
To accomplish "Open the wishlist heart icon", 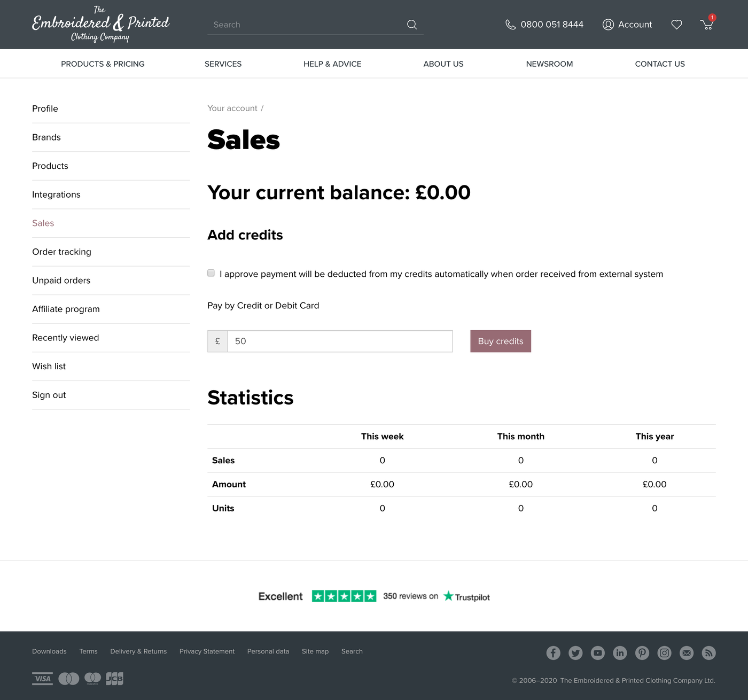I will coord(676,25).
